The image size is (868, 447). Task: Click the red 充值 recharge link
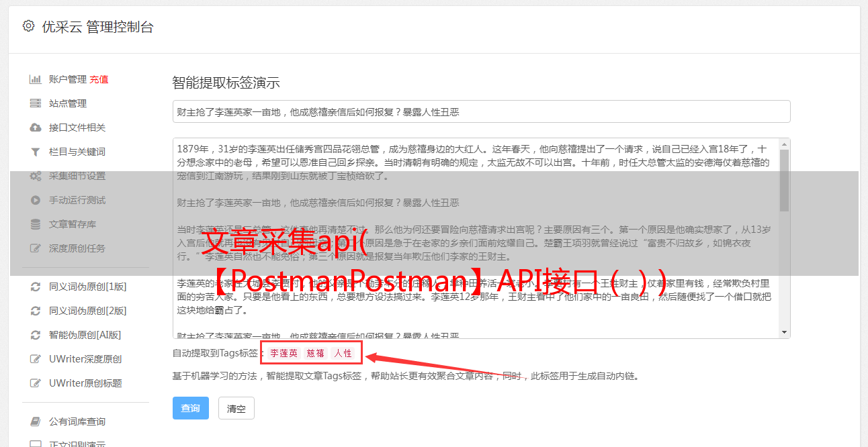[99, 79]
